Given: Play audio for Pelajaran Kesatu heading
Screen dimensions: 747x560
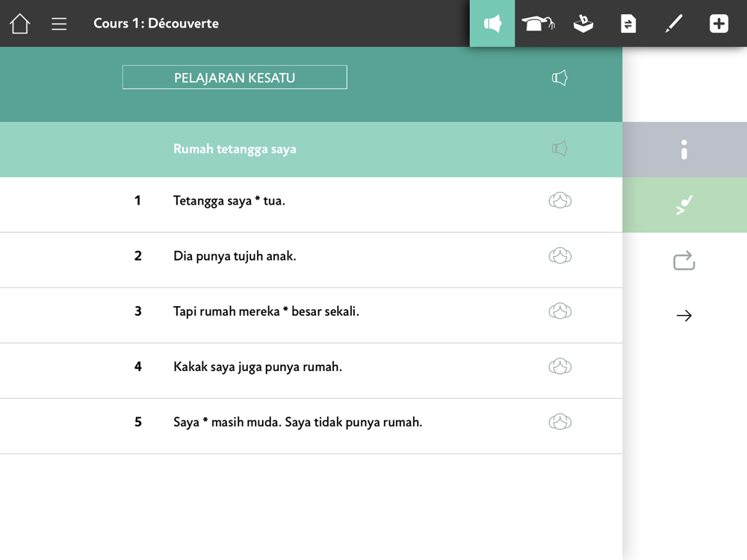Looking at the screenshot, I should point(560,78).
